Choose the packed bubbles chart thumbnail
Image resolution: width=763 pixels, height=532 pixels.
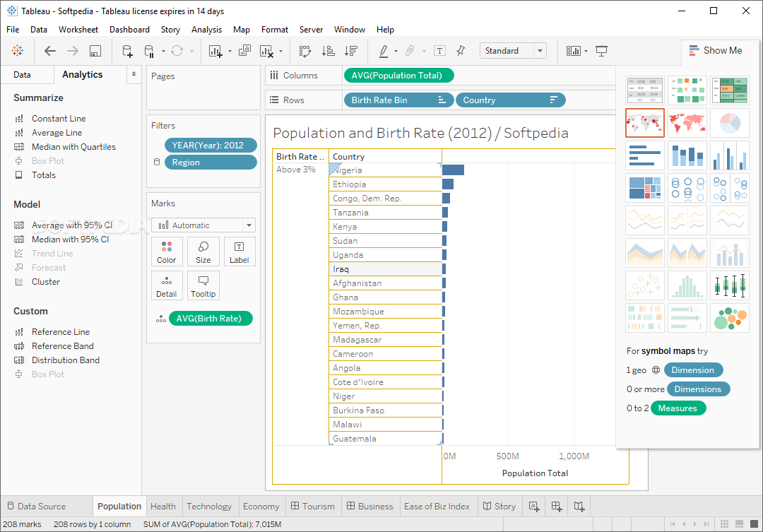pyautogui.click(x=730, y=318)
